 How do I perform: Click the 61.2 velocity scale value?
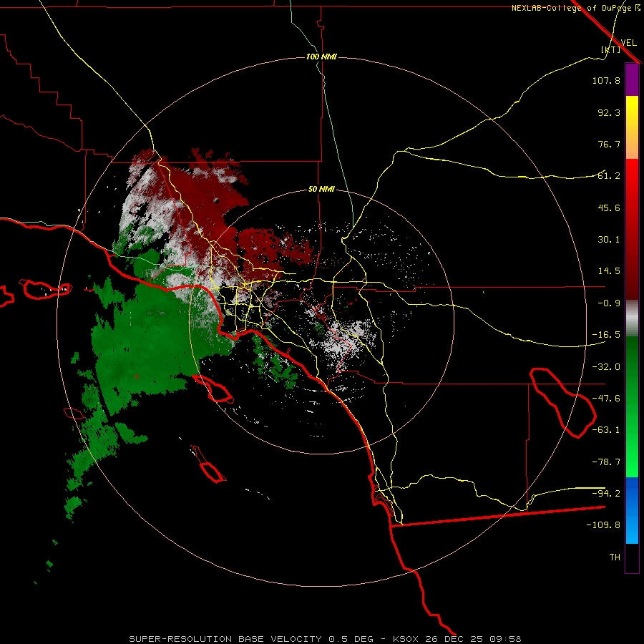pos(609,176)
